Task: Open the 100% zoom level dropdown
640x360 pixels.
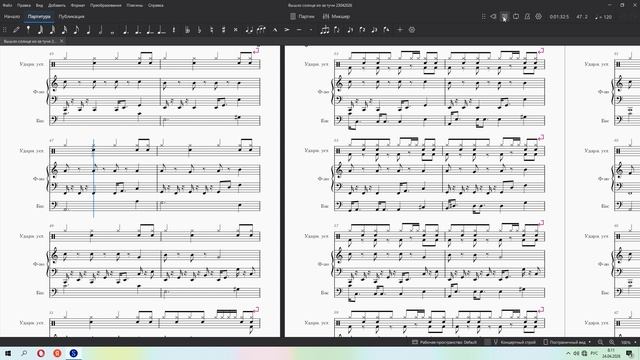Action: [x=629, y=342]
